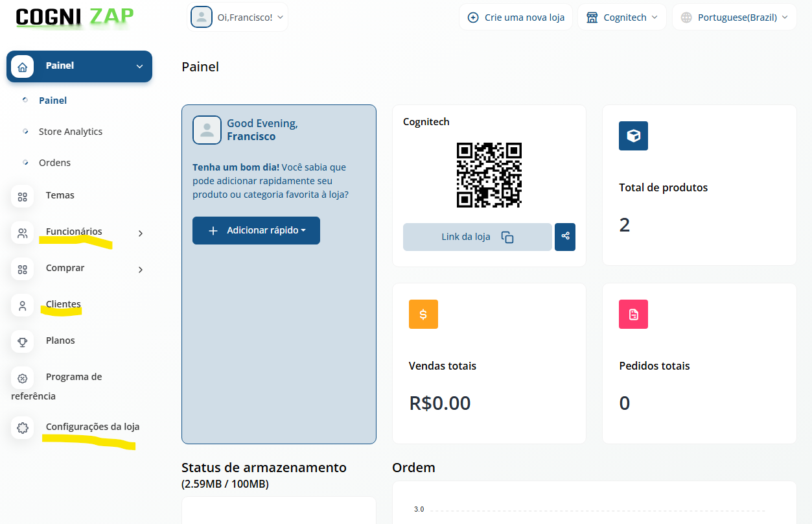This screenshot has height=524, width=812.
Task: Click the Vendas totais dollar icon
Action: click(423, 314)
